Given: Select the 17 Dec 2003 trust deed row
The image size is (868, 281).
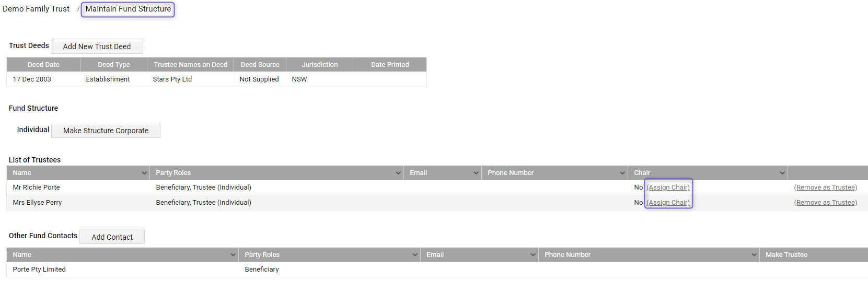Looking at the screenshot, I should 216,79.
